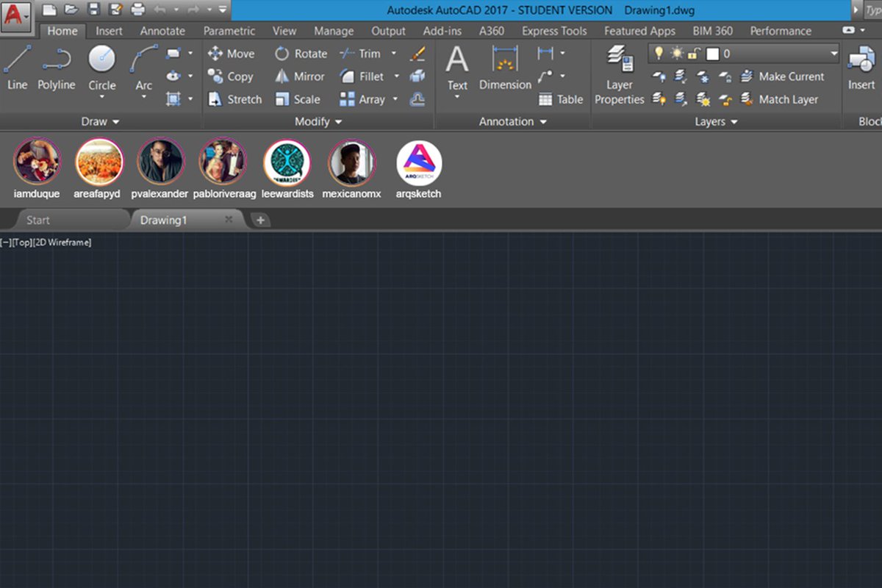Open the Circle options dropdown arrow
Image resolution: width=882 pixels, height=588 pixels.
pyautogui.click(x=102, y=97)
